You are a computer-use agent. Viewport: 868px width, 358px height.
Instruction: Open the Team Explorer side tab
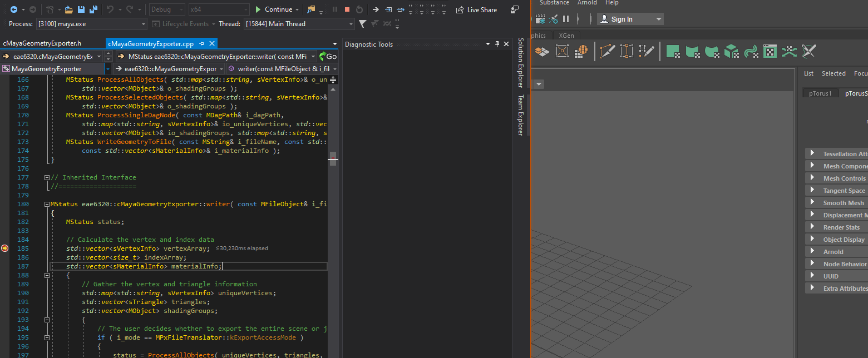click(521, 115)
